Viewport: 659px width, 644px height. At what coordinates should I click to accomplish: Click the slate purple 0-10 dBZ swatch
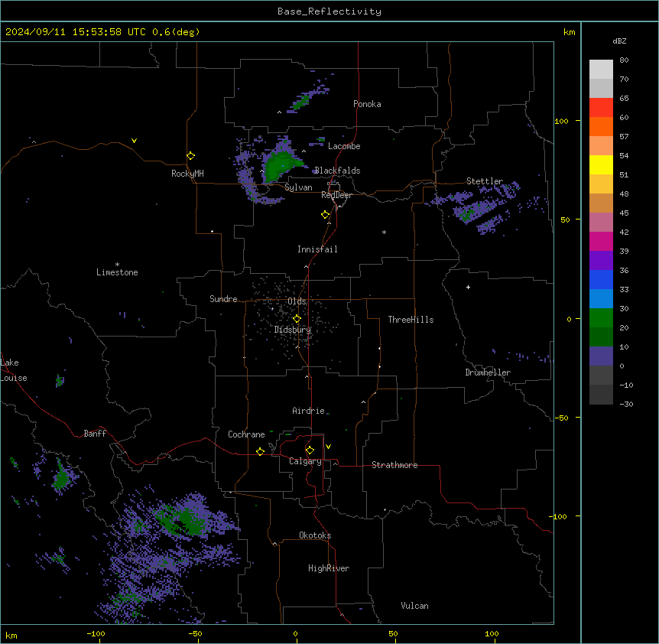pos(601,356)
